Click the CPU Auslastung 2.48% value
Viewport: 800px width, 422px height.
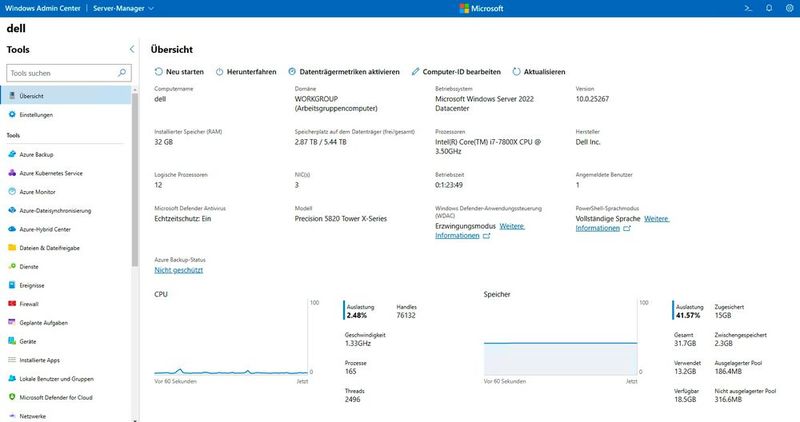[x=357, y=315]
